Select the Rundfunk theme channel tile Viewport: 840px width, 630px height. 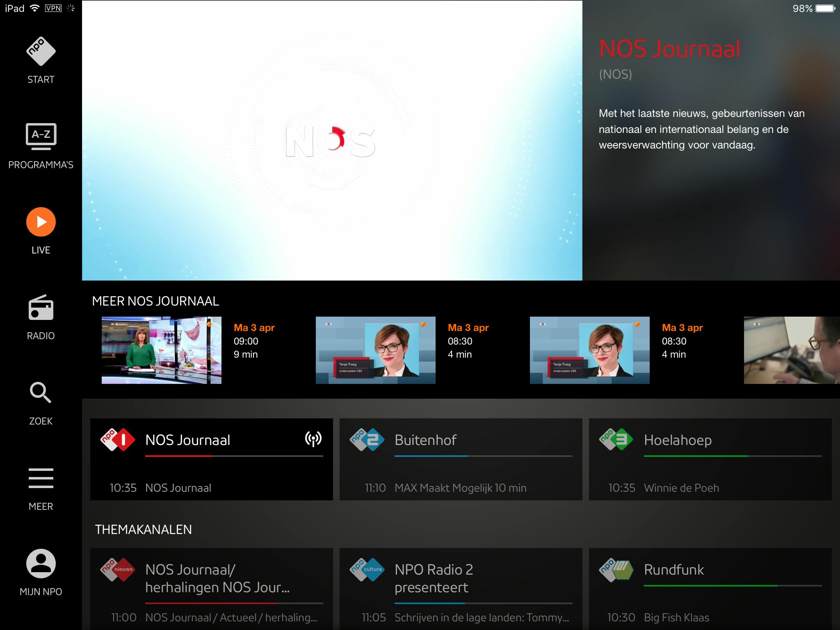pyautogui.click(x=710, y=587)
